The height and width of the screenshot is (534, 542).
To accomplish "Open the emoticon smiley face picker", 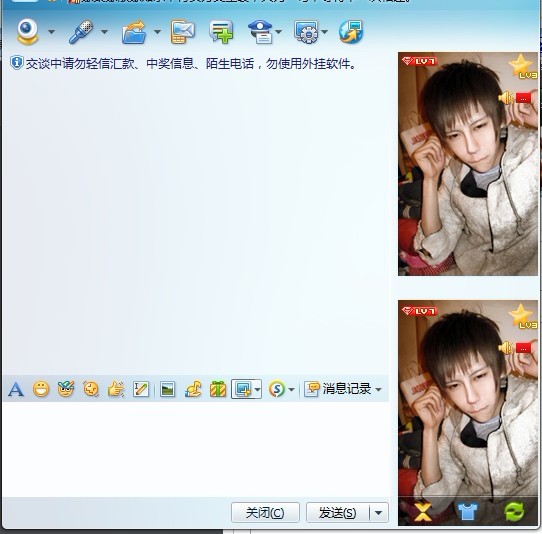I will [41, 390].
